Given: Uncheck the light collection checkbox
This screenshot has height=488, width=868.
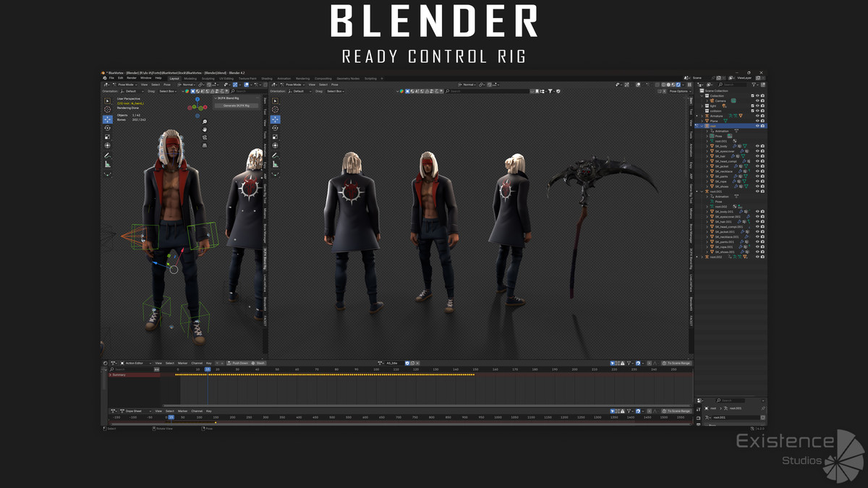Looking at the screenshot, I should [x=753, y=106].
